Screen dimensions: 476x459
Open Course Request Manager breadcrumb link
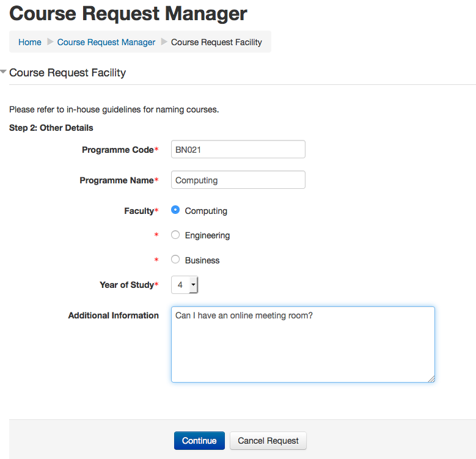[x=106, y=42]
